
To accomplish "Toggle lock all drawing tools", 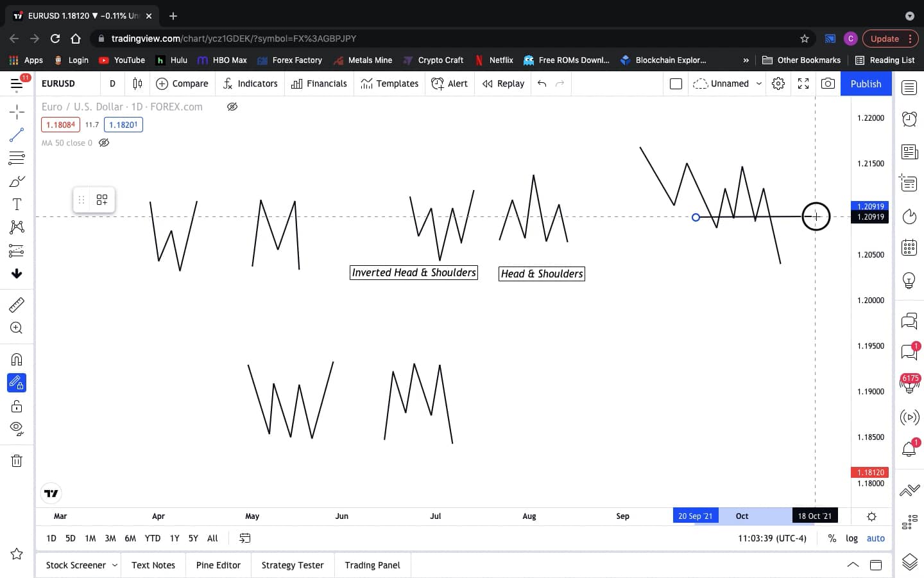I will tap(17, 406).
